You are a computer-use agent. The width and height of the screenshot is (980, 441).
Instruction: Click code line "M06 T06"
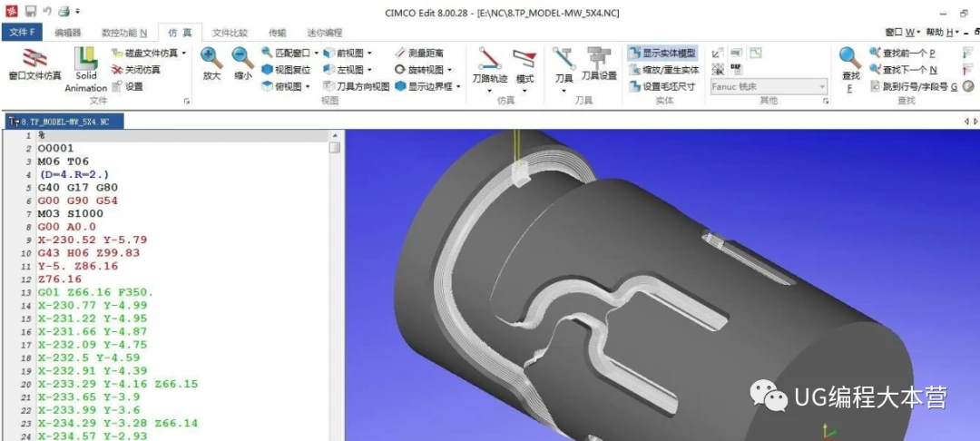click(64, 162)
